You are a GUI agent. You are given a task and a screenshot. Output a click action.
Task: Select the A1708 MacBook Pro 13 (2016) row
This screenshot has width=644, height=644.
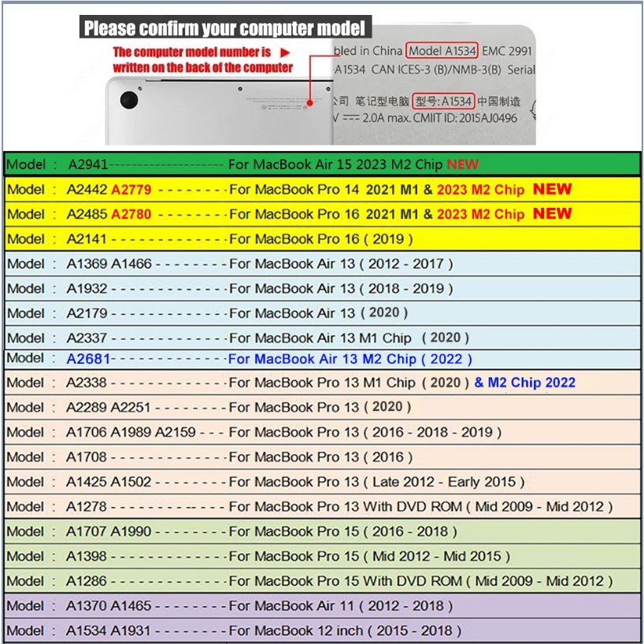click(x=322, y=457)
